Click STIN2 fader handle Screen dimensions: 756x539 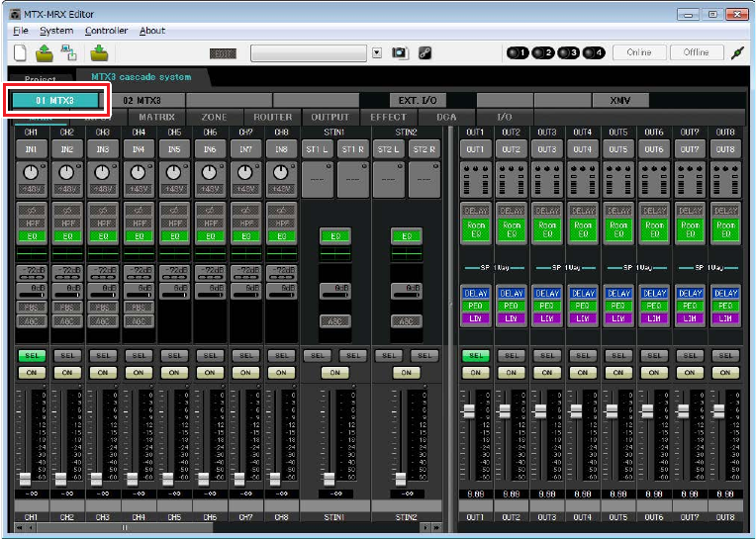pyautogui.click(x=400, y=479)
